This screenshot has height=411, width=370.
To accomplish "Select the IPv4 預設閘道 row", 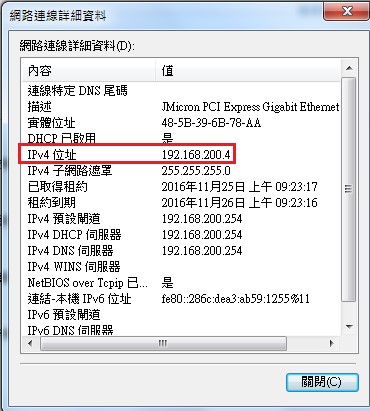I will (x=181, y=219).
